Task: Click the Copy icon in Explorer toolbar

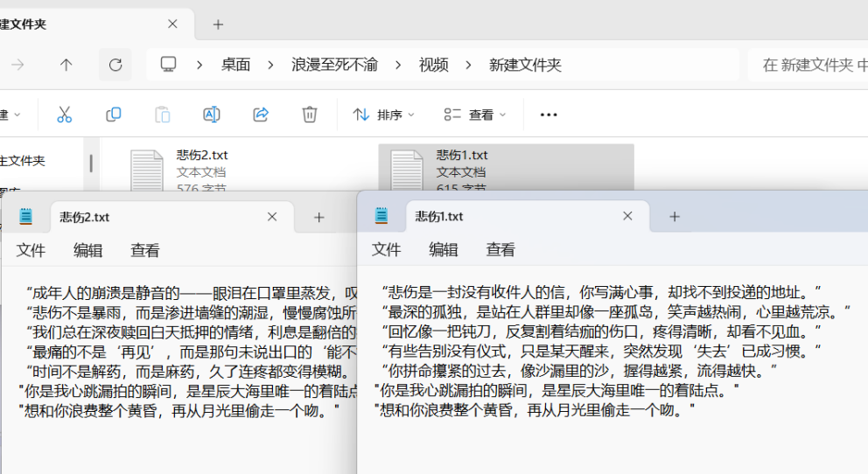Action: click(x=113, y=115)
